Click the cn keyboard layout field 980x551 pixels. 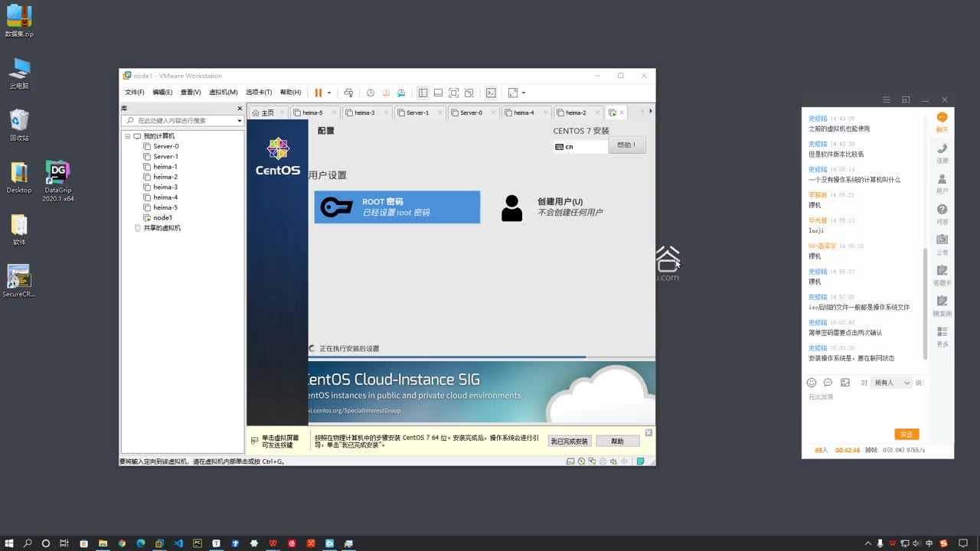coord(580,146)
